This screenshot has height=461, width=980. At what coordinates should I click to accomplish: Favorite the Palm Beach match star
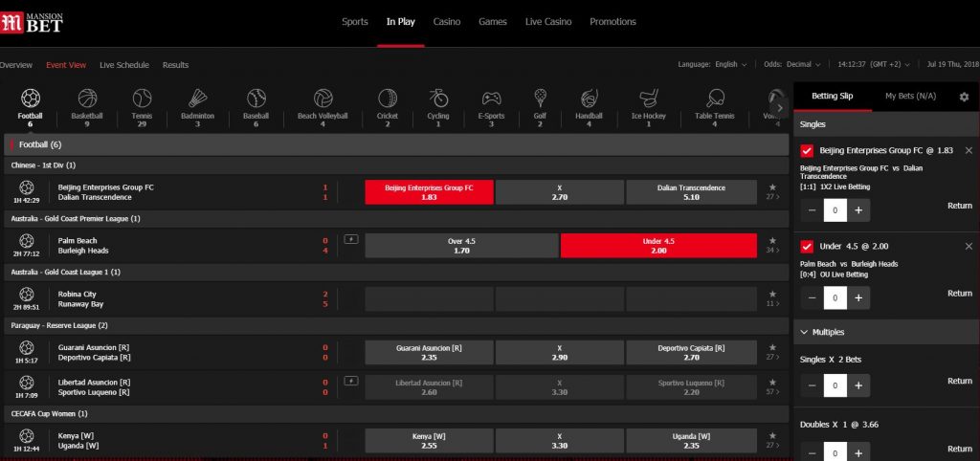click(x=772, y=240)
